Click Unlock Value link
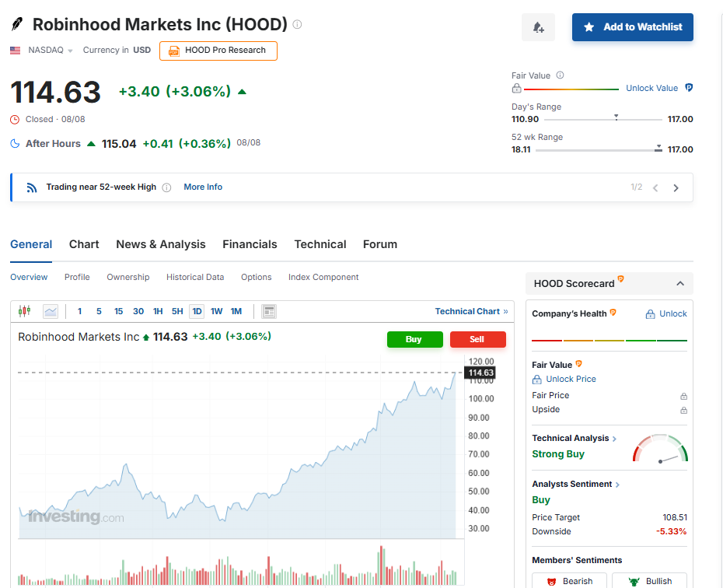 651,88
